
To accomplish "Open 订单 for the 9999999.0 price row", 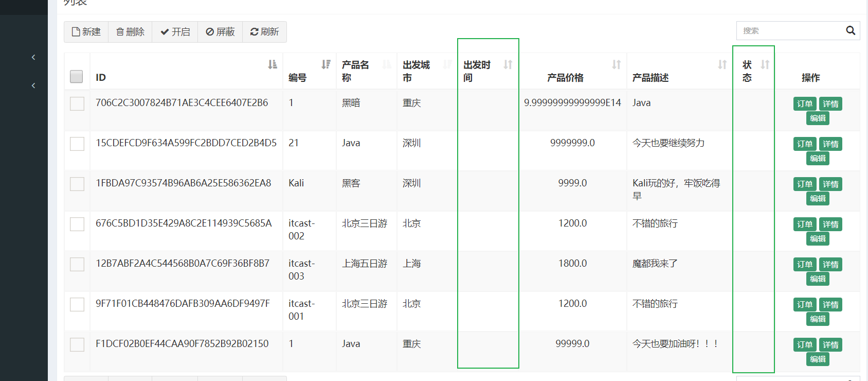I will (805, 144).
